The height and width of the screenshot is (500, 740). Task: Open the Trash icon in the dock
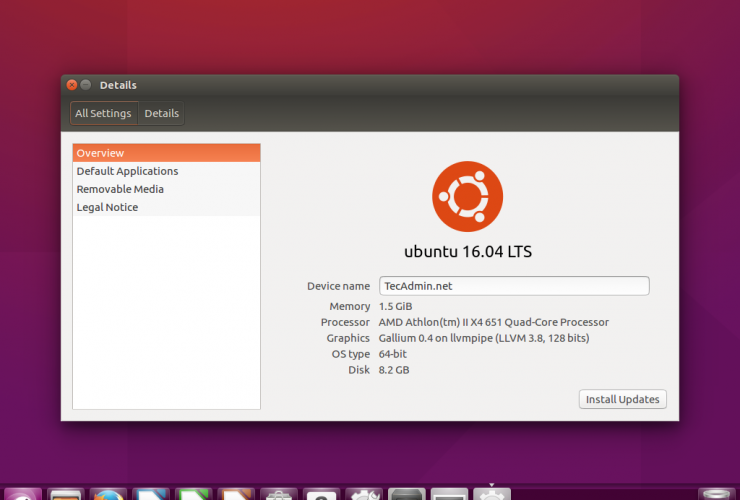tap(716, 494)
